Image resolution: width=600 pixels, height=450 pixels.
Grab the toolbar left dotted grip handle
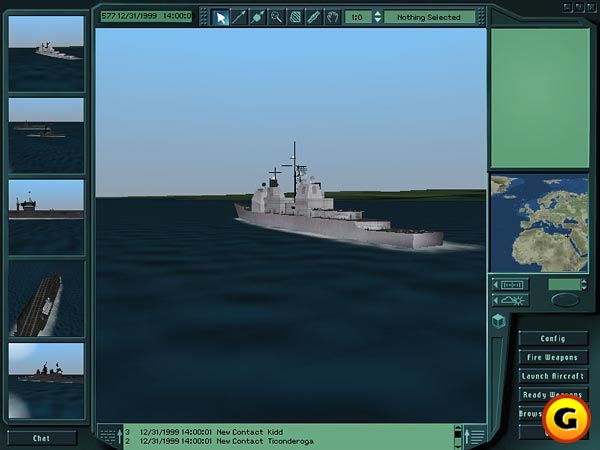click(x=204, y=17)
